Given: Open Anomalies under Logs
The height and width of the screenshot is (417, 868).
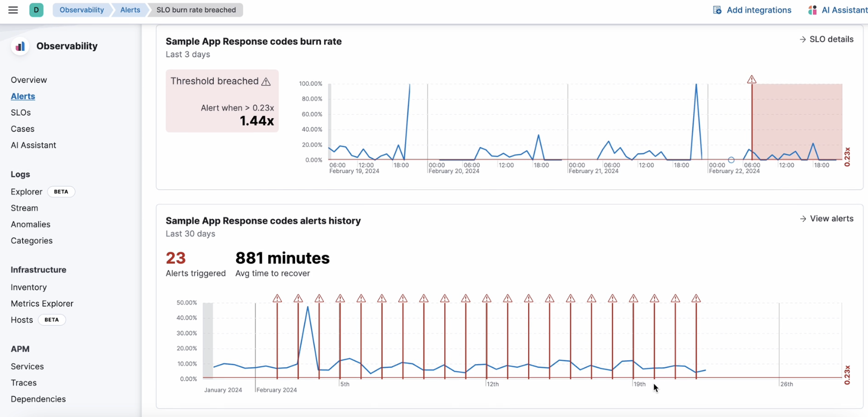Looking at the screenshot, I should [x=30, y=225].
